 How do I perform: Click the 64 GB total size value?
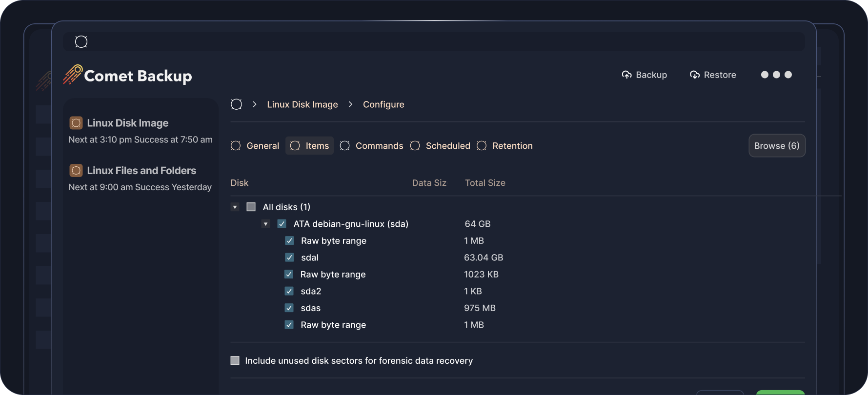478,224
